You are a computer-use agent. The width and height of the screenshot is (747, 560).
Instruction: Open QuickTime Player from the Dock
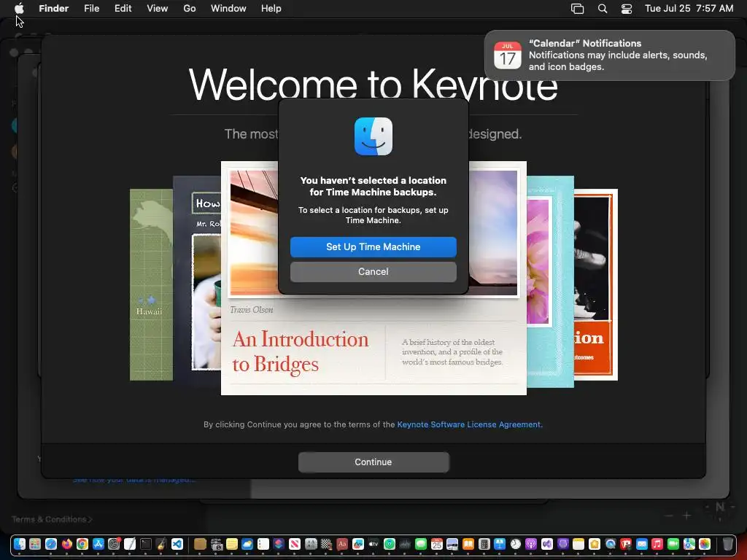[x=611, y=544]
